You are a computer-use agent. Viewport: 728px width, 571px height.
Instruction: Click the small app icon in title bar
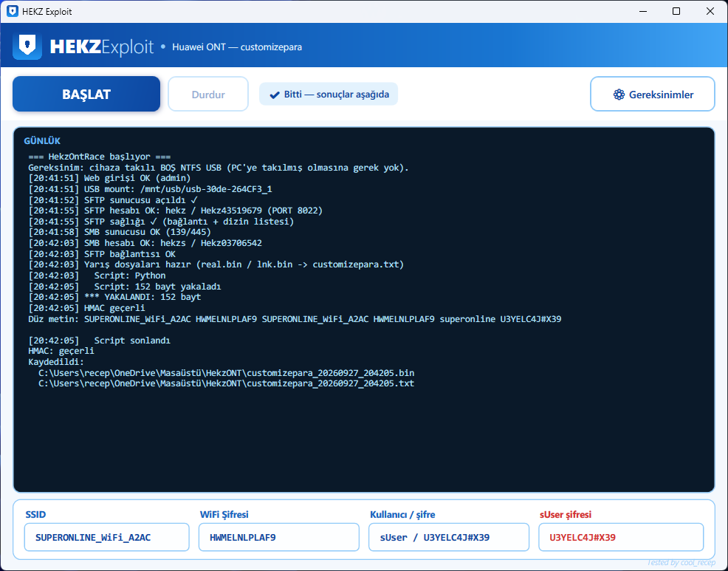point(13,11)
